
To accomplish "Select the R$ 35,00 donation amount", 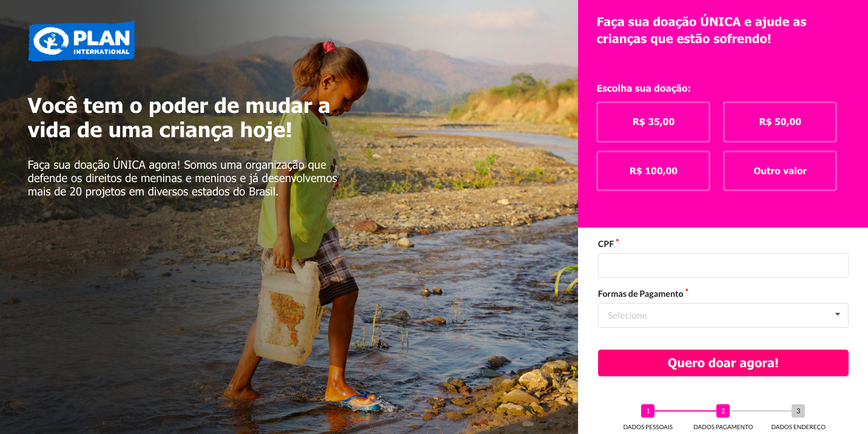I will 653,122.
